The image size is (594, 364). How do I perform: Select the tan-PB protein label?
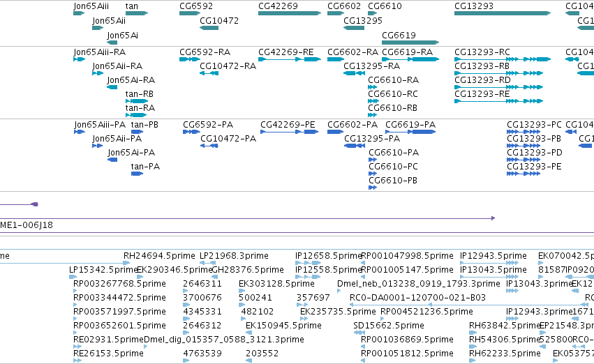coord(144,125)
